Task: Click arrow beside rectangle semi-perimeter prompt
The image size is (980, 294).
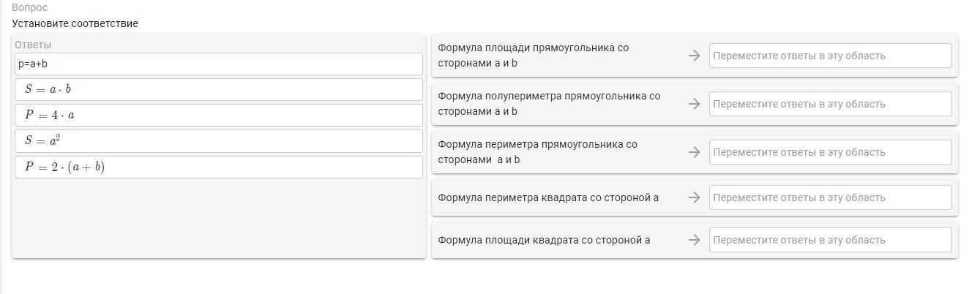Action: [695, 104]
